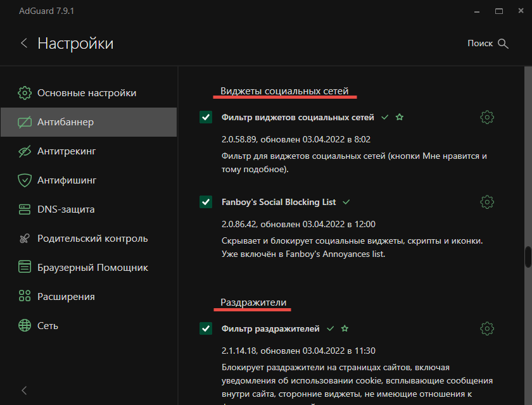Click star icon beside Фильтр виджетов социальных сетей

click(400, 117)
